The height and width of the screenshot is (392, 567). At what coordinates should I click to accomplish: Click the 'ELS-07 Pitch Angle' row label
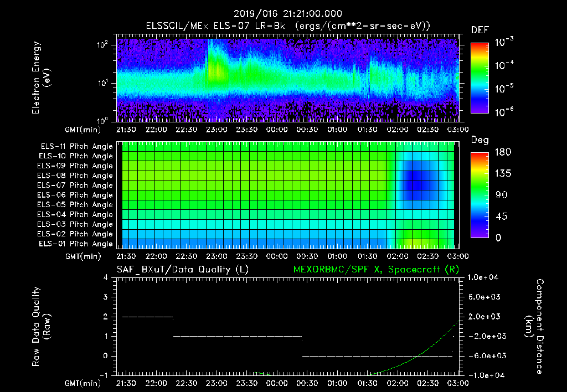pyautogui.click(x=75, y=185)
